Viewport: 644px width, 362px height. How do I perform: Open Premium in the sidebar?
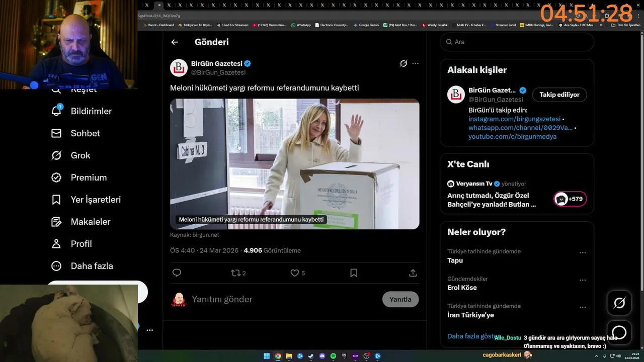tap(79, 177)
